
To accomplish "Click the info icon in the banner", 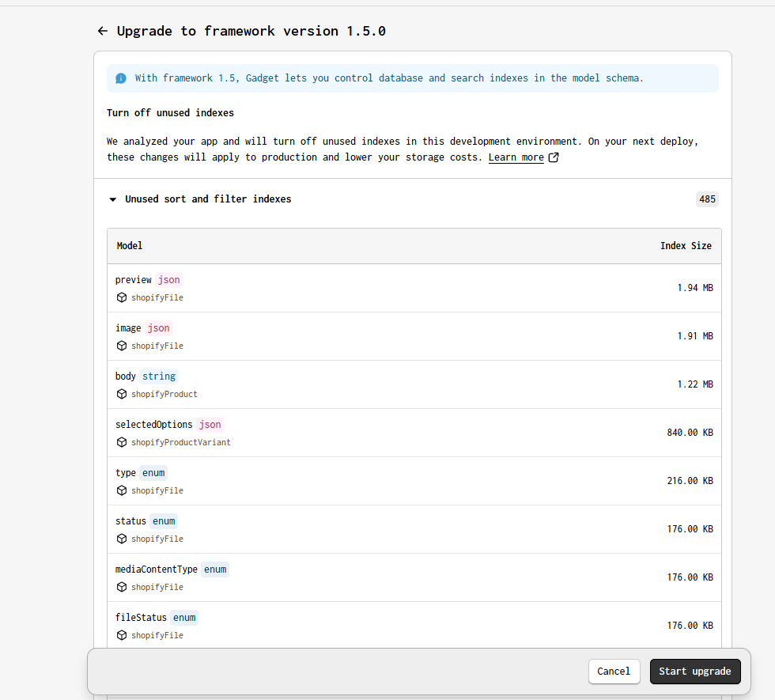I will [x=121, y=78].
